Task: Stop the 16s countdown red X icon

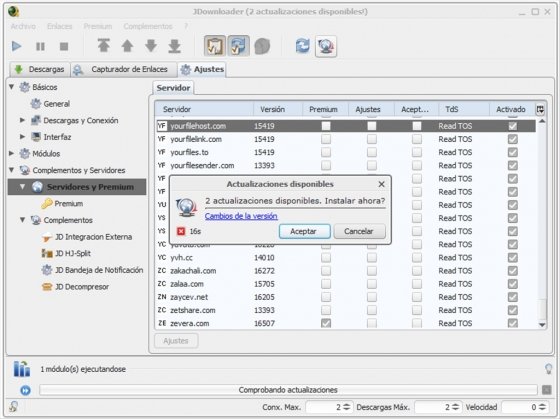Action: pos(181,231)
